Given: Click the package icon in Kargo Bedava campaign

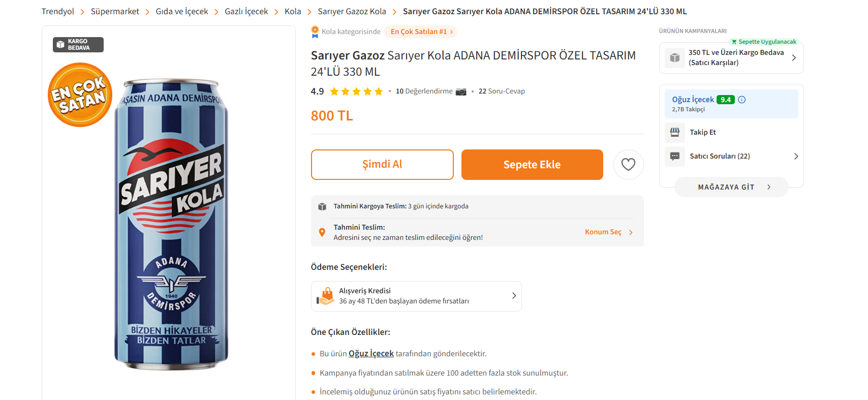Looking at the screenshot, I should (674, 57).
